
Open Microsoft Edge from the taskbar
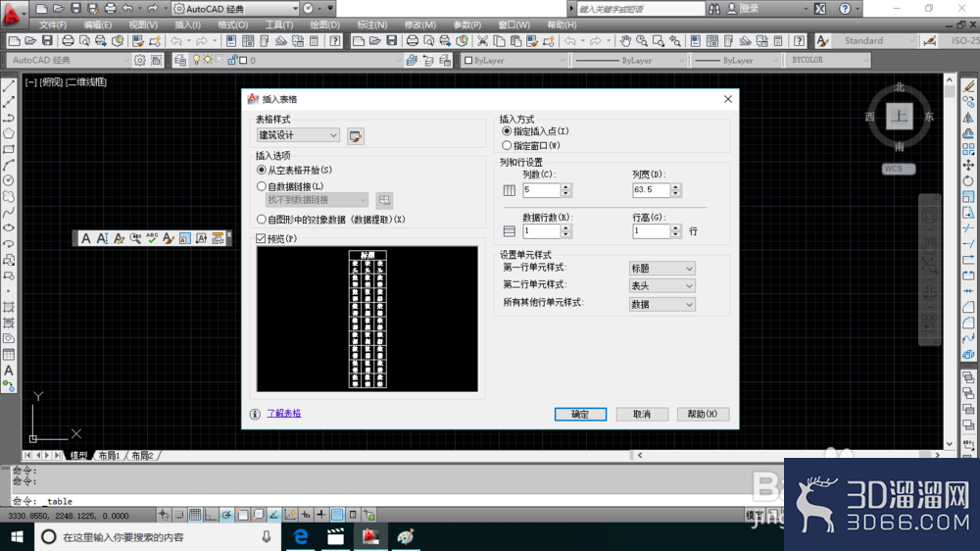pos(301,536)
